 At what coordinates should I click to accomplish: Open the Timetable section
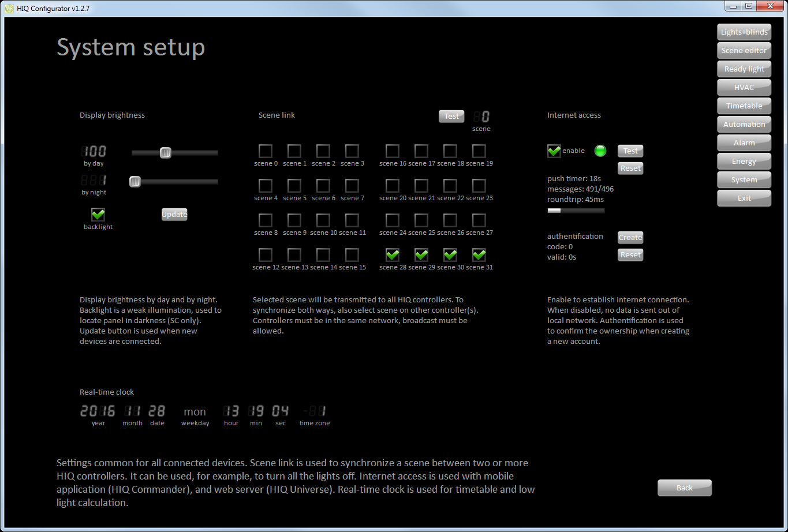pos(744,106)
